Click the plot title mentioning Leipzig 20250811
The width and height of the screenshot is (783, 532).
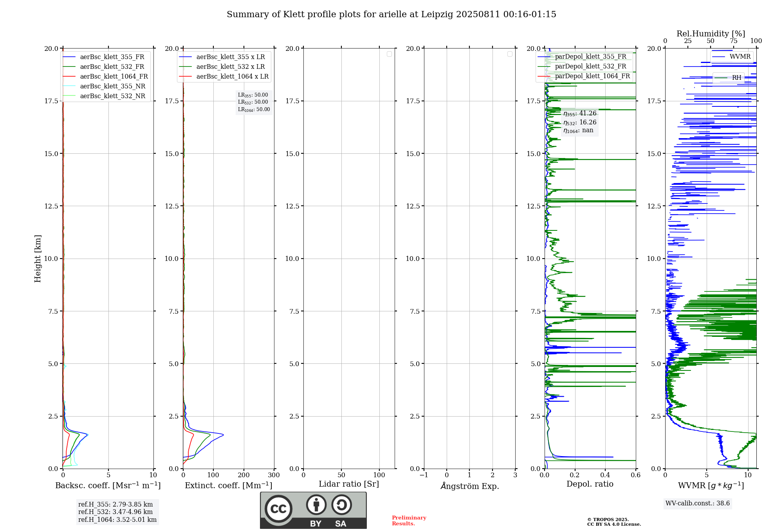pos(391,14)
